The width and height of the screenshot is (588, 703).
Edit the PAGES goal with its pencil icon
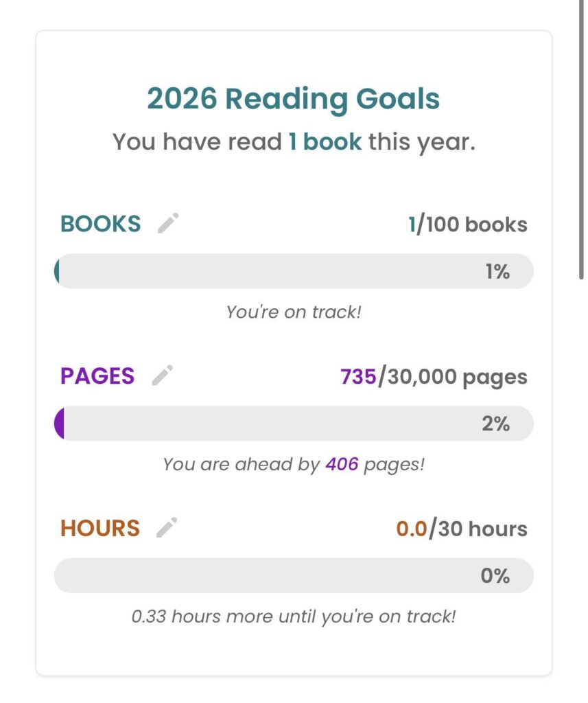point(163,376)
